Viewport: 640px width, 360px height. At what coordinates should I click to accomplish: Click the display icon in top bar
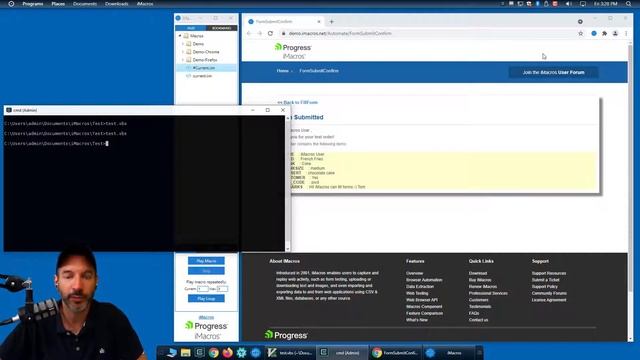tap(583, 4)
